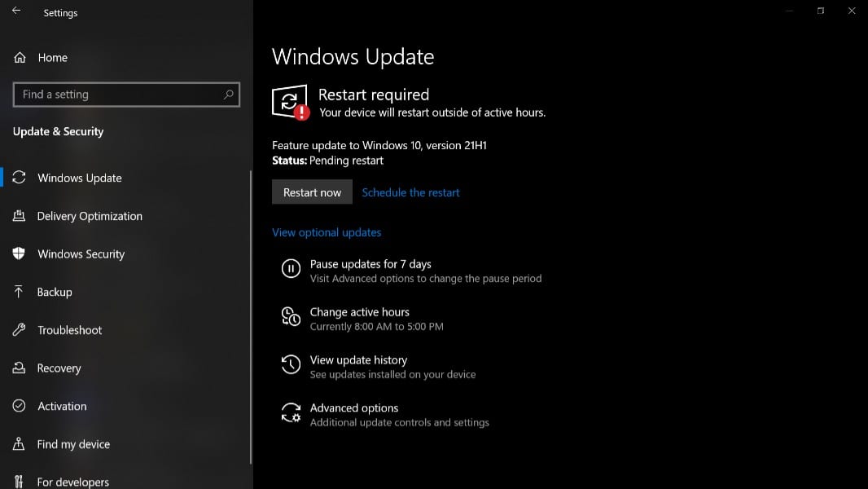Image resolution: width=868 pixels, height=489 pixels.
Task: Click the Backup upload arrow icon
Action: click(x=18, y=291)
